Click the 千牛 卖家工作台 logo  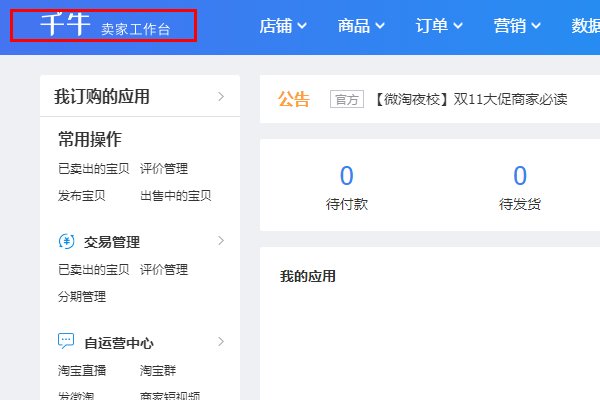pyautogui.click(x=105, y=25)
